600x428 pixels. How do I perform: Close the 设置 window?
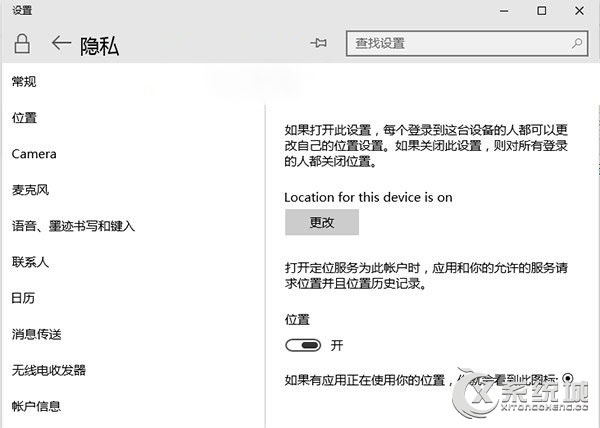(x=579, y=11)
